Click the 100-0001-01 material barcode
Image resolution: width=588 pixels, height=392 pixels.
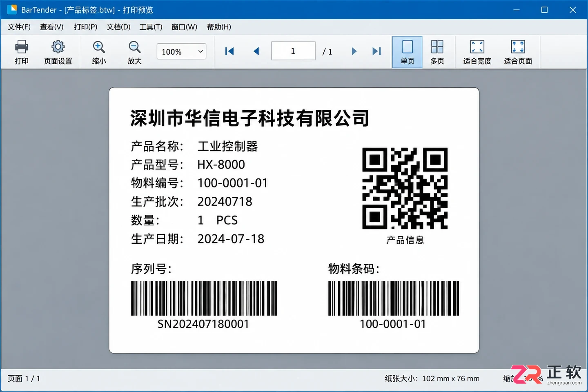394,298
